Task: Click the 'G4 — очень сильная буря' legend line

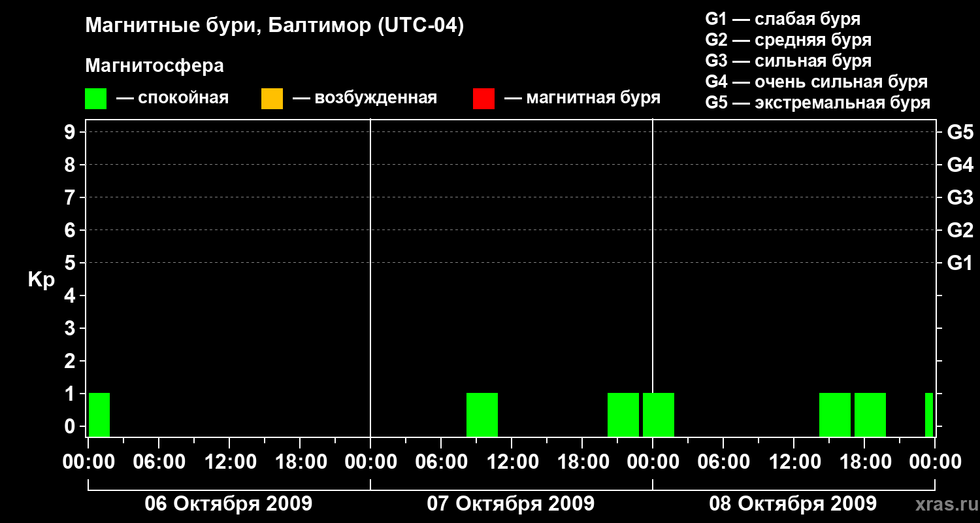Action: click(x=817, y=82)
